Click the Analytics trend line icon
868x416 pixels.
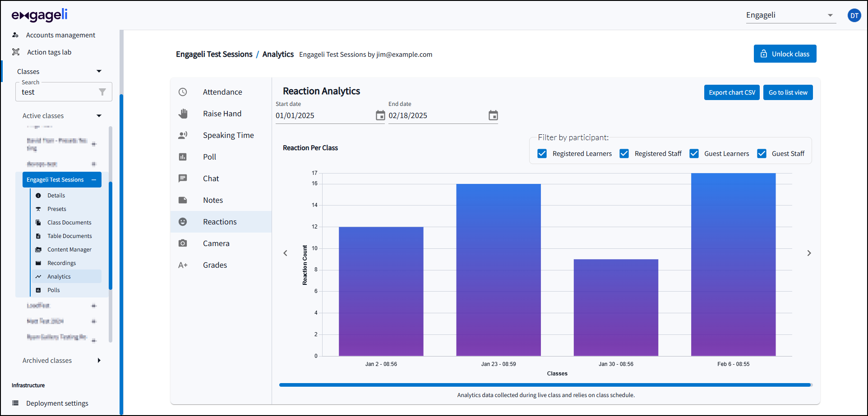pos(38,277)
